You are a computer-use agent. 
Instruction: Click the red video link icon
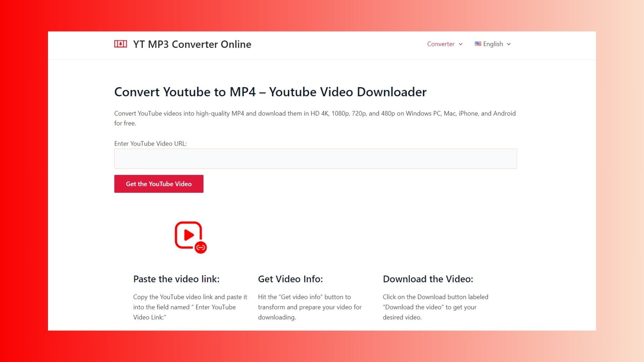191,237
